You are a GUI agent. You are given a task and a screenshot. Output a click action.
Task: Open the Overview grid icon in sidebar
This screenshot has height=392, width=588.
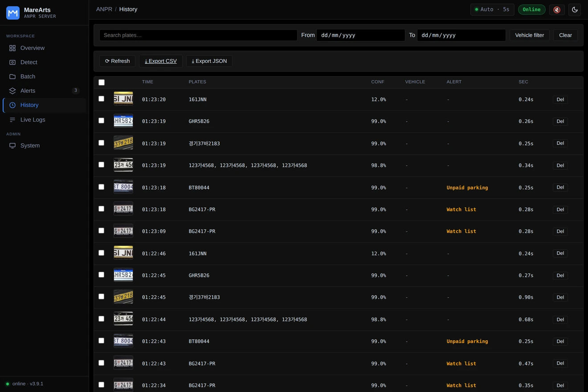click(x=12, y=48)
